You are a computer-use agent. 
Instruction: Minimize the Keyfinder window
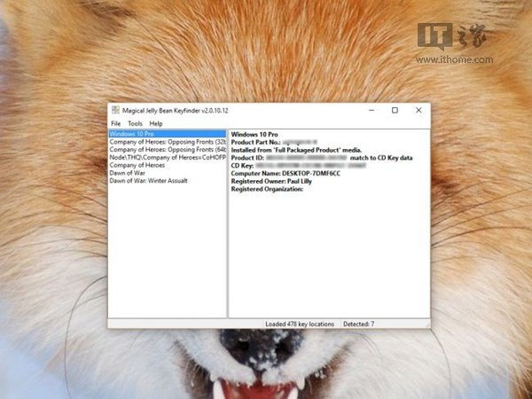pos(372,110)
